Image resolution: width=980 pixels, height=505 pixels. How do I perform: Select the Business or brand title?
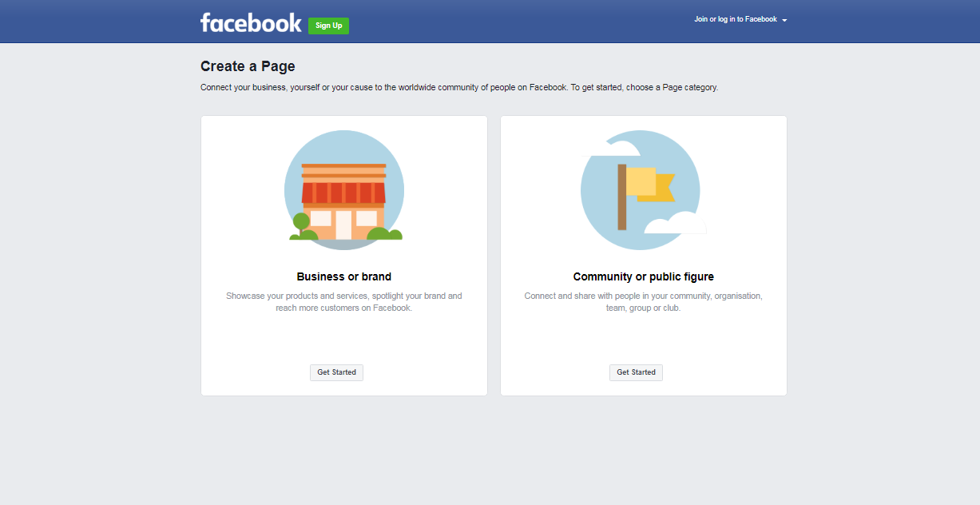[343, 276]
